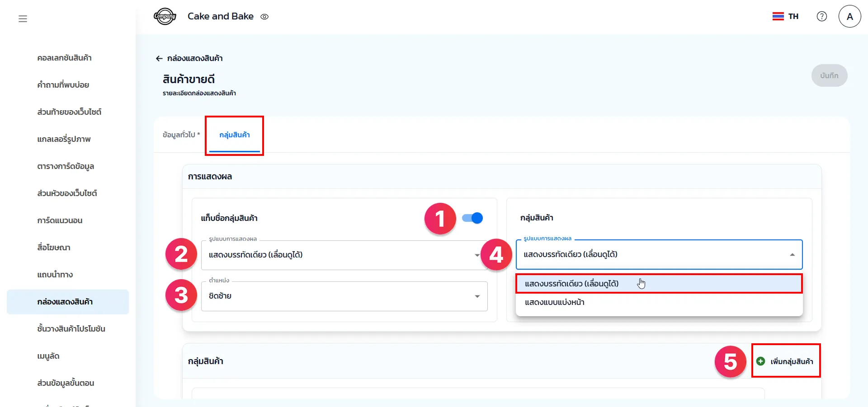The width and height of the screenshot is (868, 407).
Task: Select แสดงบรรทัดเดียว (เลื่อนดูได้) option in list
Action: tap(571, 284)
